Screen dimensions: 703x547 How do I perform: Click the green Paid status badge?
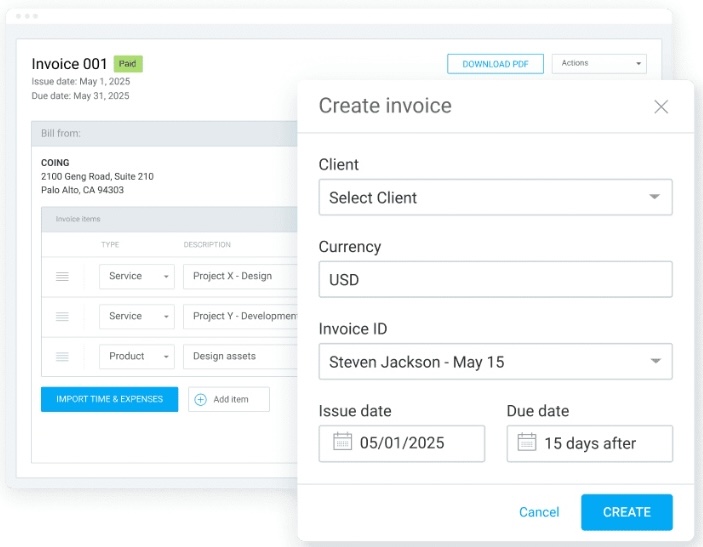128,64
